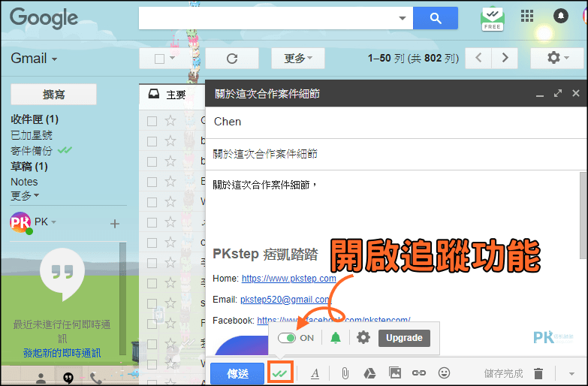Pop out the compose window to full screen
Screen dimensions: 588x386
tap(558, 93)
